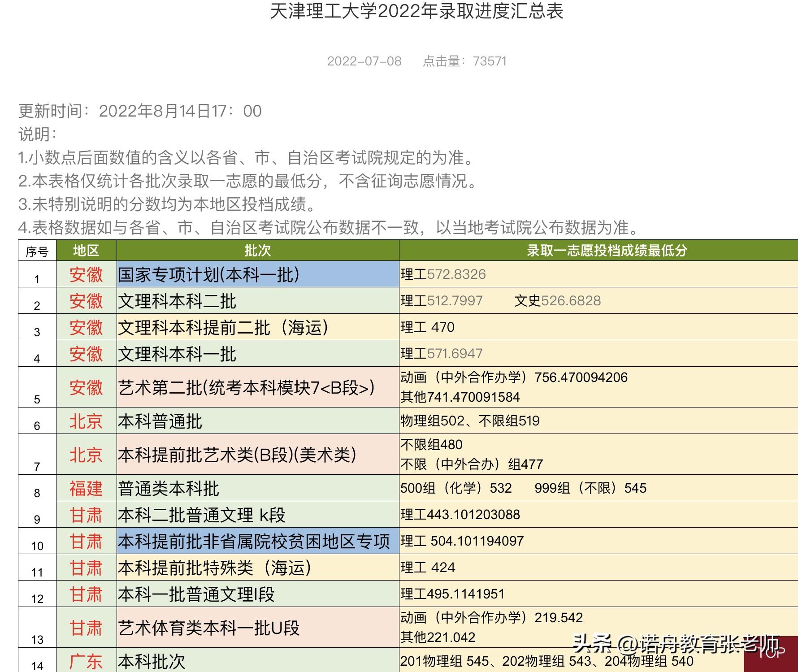Click the score 不限(中外合办)组477
The width and height of the screenshot is (798, 672).
(x=472, y=464)
